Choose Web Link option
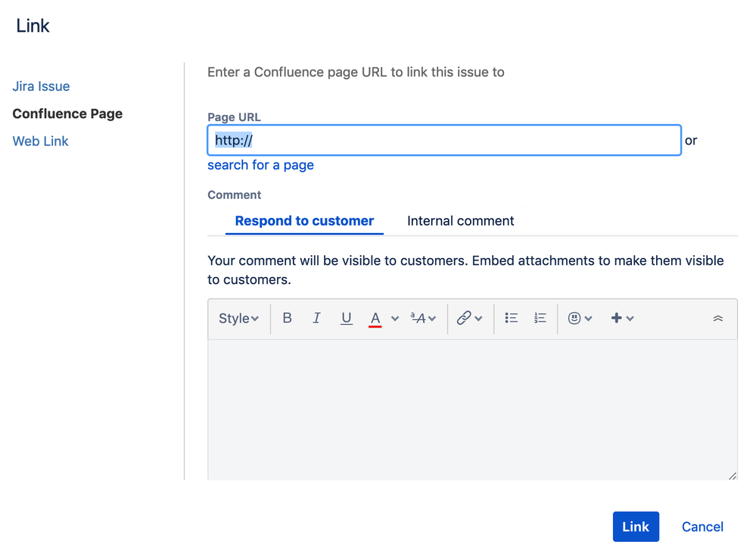The width and height of the screenshot is (756, 554). (x=41, y=142)
